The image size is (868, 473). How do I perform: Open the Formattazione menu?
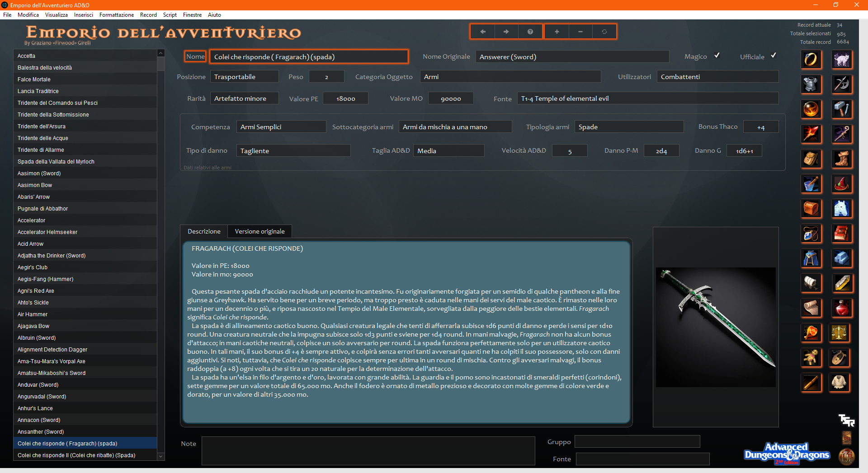116,15
